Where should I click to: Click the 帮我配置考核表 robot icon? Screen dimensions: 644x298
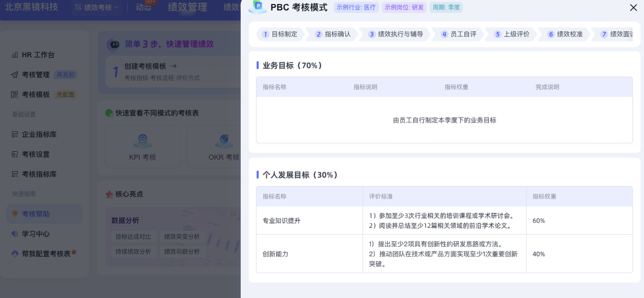point(14,253)
